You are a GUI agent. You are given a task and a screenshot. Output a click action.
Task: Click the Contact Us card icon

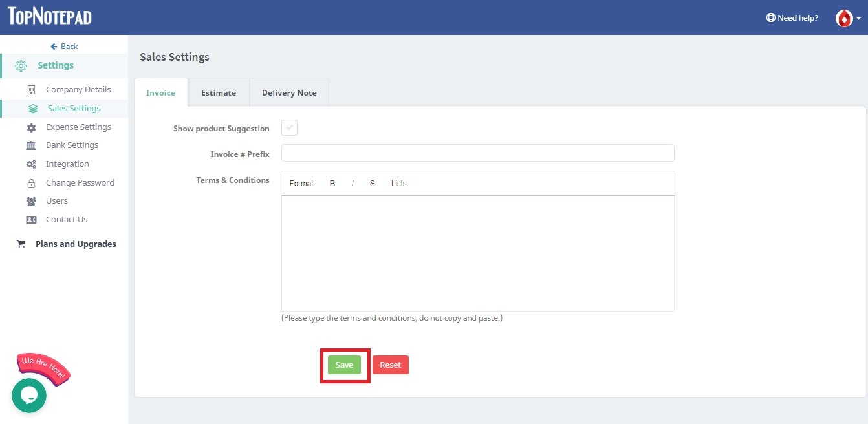[x=31, y=220]
